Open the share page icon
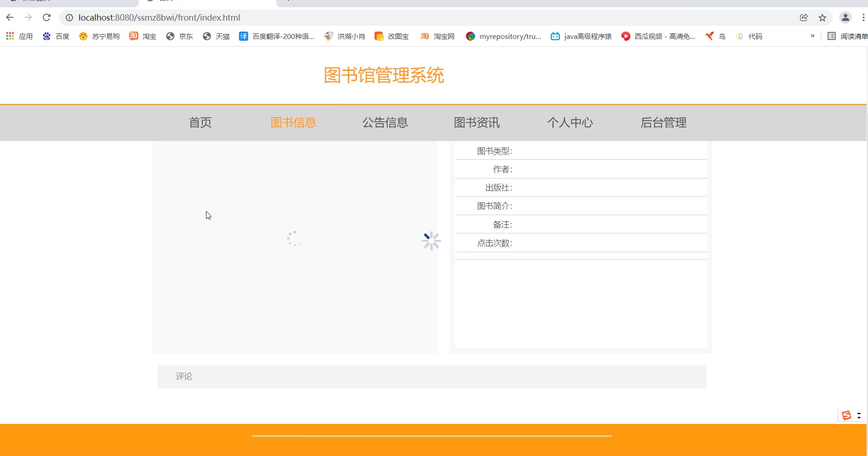This screenshot has height=456, width=868. pos(804,17)
